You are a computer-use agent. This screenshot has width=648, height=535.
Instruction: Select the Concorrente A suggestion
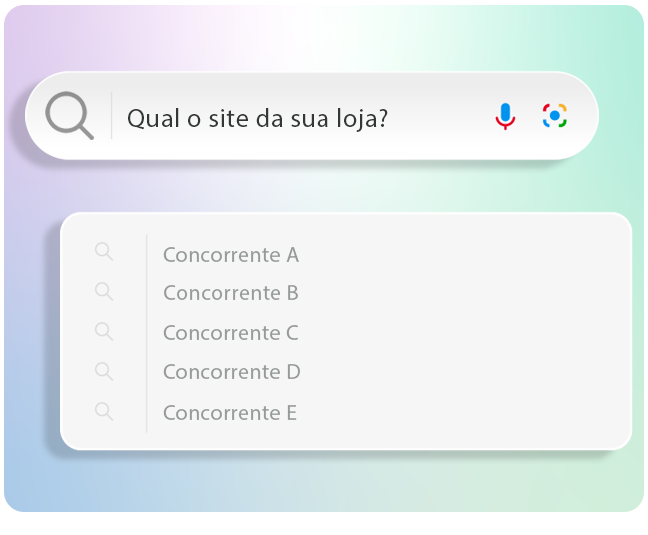pyautogui.click(x=231, y=255)
